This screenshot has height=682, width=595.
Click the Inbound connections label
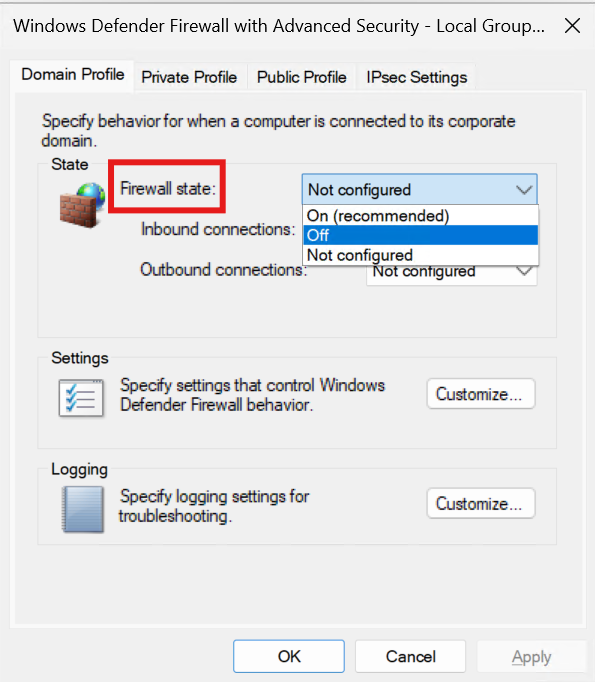218,229
